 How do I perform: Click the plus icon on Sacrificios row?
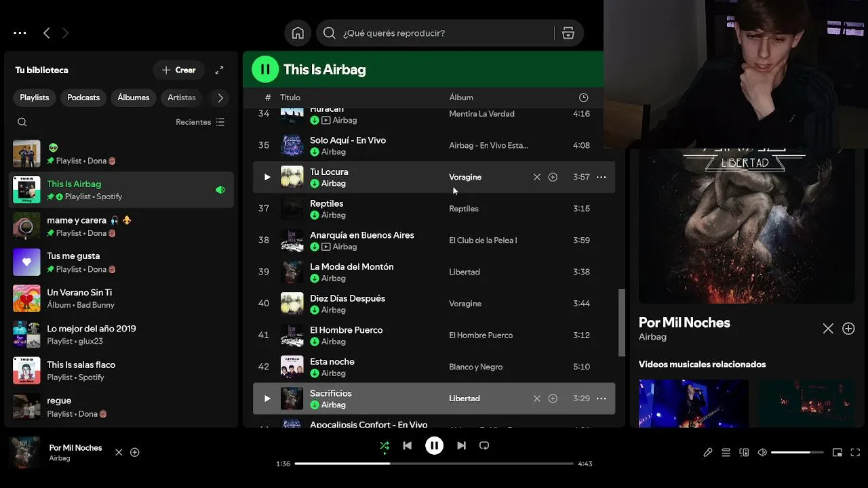553,399
